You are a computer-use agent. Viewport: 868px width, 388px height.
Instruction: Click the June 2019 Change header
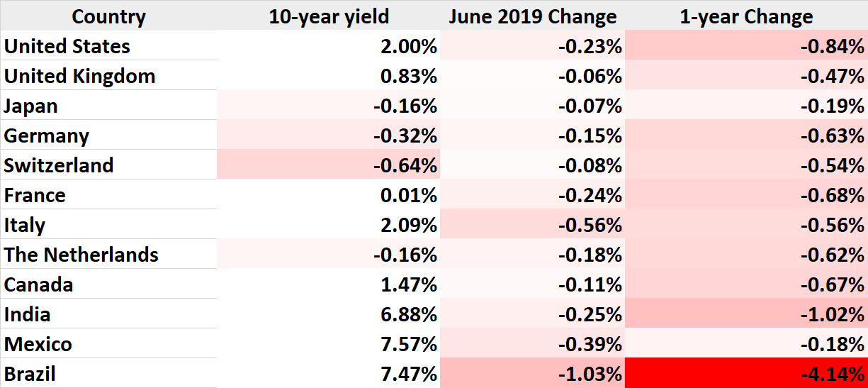(532, 16)
